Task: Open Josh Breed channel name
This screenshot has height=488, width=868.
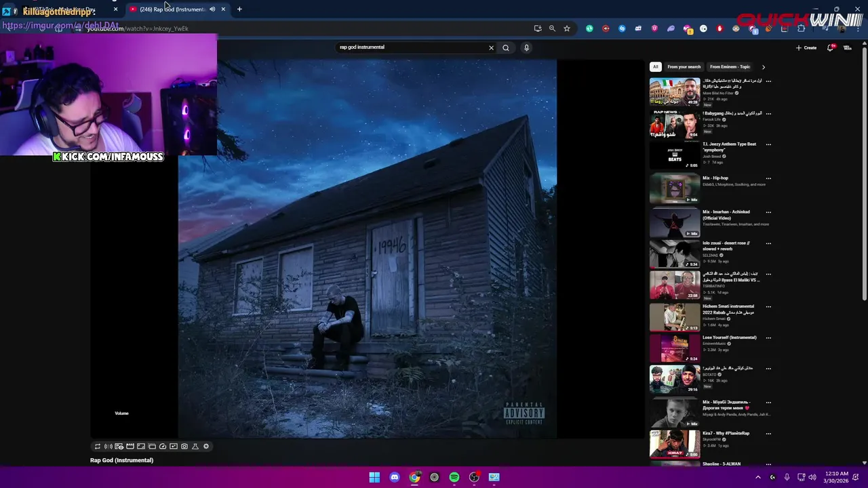Action: point(711,157)
